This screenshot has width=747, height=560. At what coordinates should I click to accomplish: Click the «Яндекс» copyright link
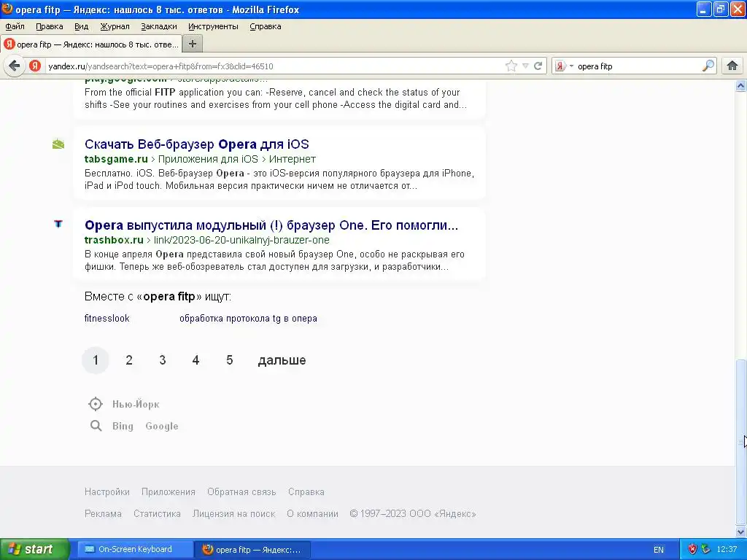click(x=455, y=514)
